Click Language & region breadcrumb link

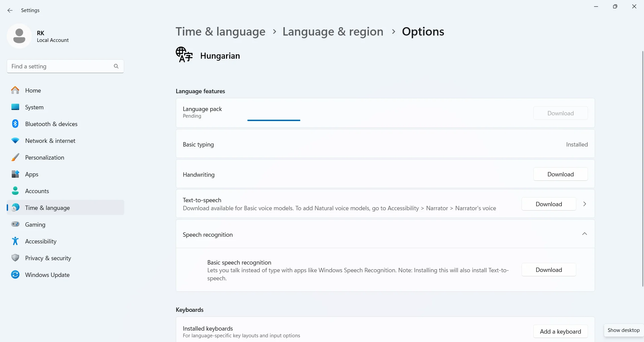[x=333, y=32]
